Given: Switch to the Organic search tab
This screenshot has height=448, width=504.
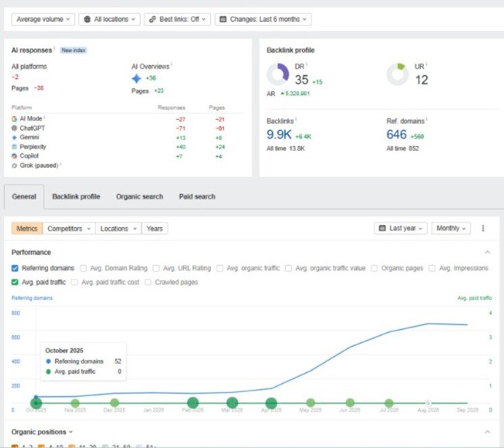Looking at the screenshot, I should 139,197.
